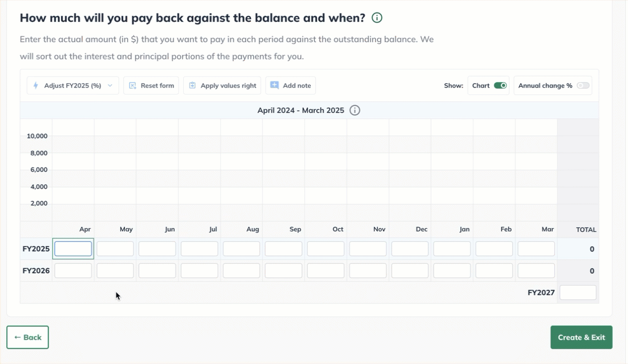
Task: Click the Create & Exit button
Action: [x=582, y=337]
